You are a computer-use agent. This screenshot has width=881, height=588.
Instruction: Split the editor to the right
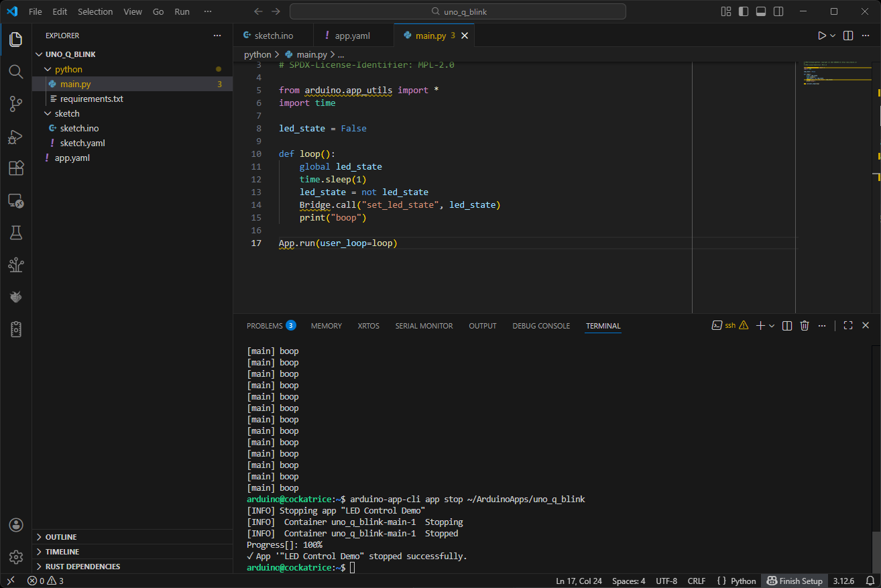point(848,36)
